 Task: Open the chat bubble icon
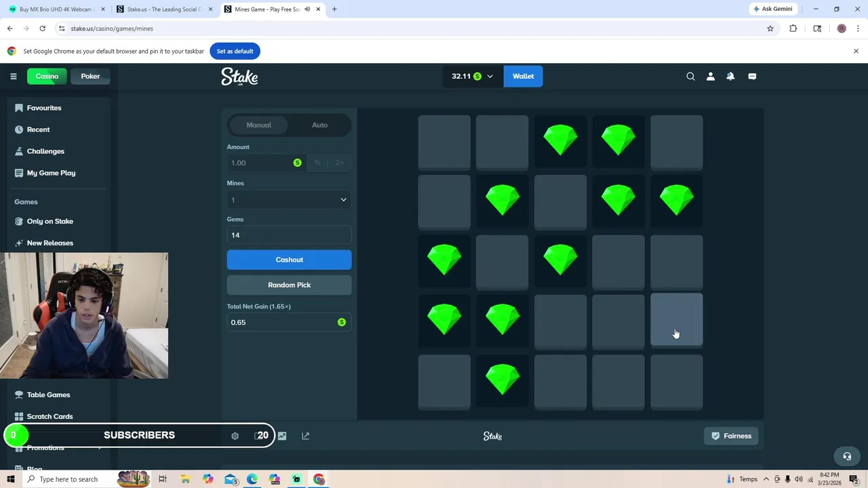pyautogui.click(x=752, y=77)
